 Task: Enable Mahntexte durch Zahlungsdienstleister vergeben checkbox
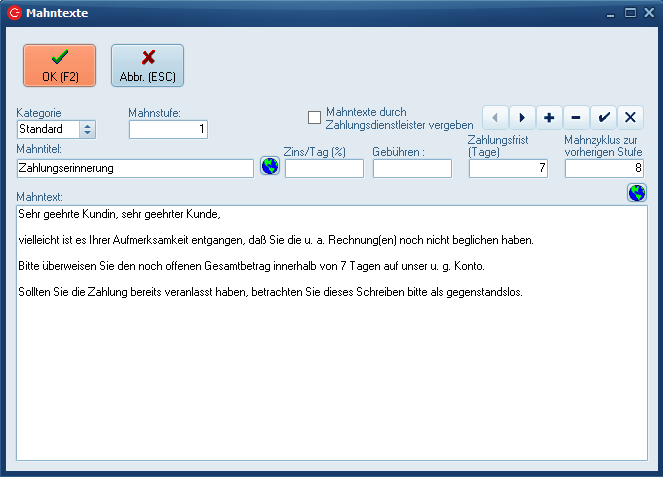point(315,118)
